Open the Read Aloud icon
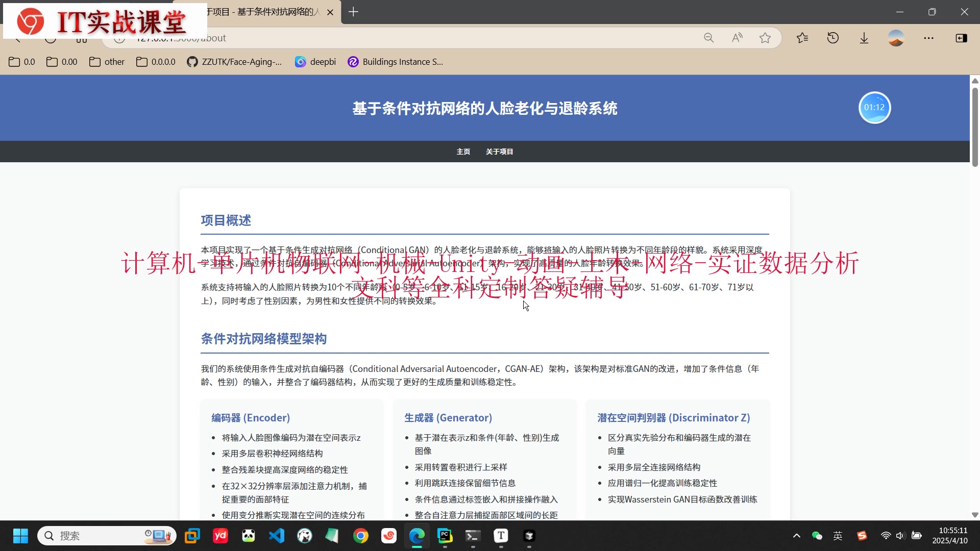Viewport: 980px width, 551px height. tap(737, 38)
